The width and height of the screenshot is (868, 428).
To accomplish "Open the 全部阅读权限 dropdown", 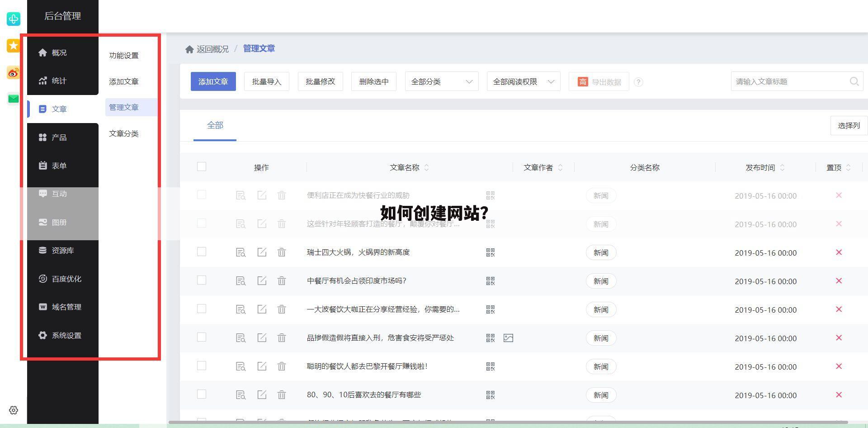I will [x=524, y=81].
